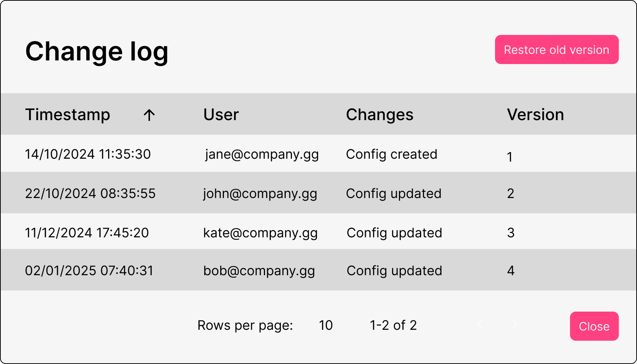
Task: Click the kate@company.gg email cell
Action: [261, 233]
